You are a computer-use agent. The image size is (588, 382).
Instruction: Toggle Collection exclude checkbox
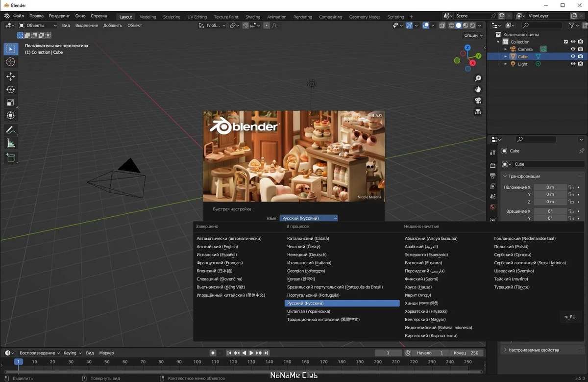[566, 42]
